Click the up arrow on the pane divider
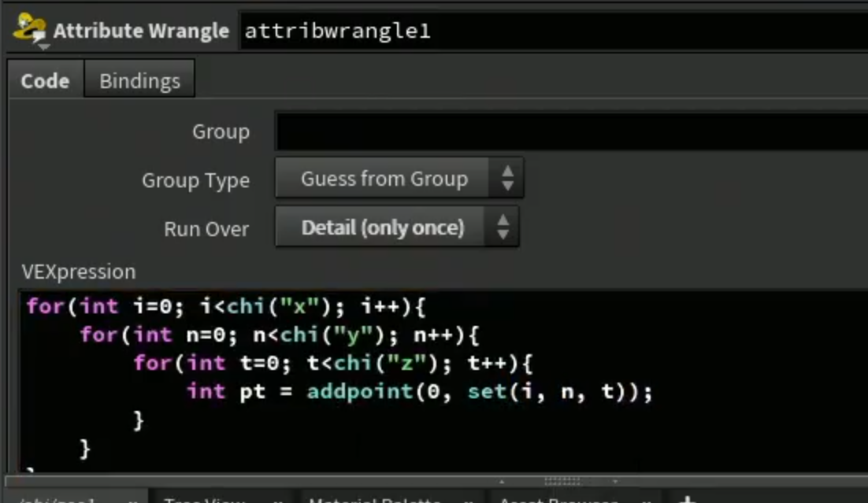This screenshot has height=503, width=868. [x=502, y=482]
